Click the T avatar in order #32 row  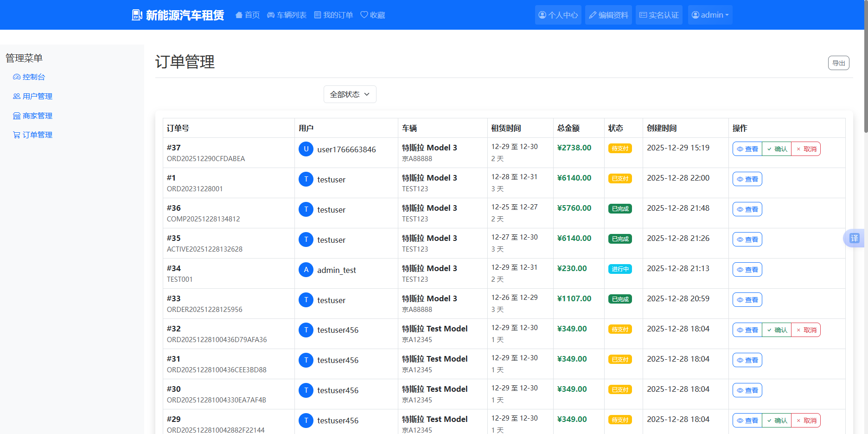point(306,330)
